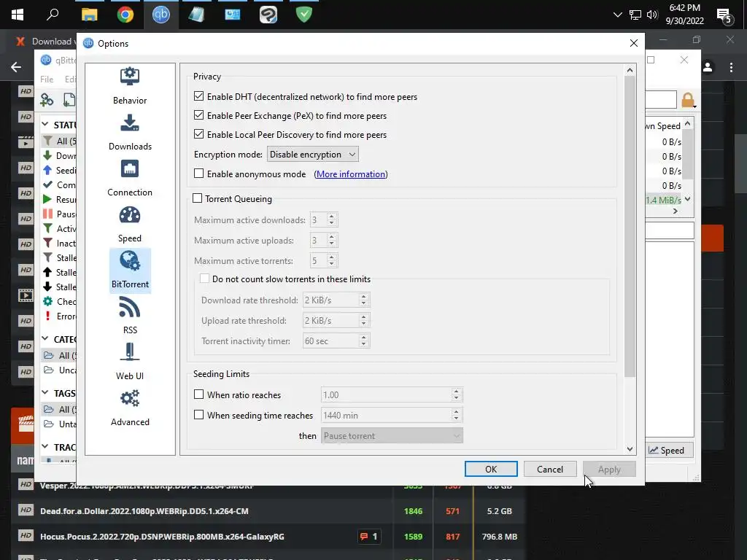Collapse the TRACKERS section in sidebar
Screen dimensions: 747x560
click(44, 447)
